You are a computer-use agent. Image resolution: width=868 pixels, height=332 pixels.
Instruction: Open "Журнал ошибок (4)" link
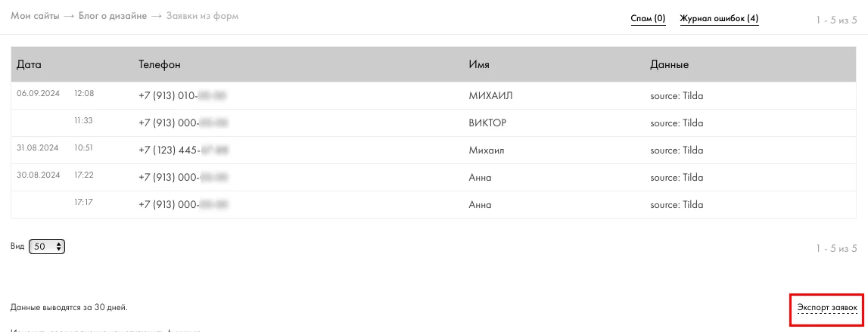coord(719,18)
